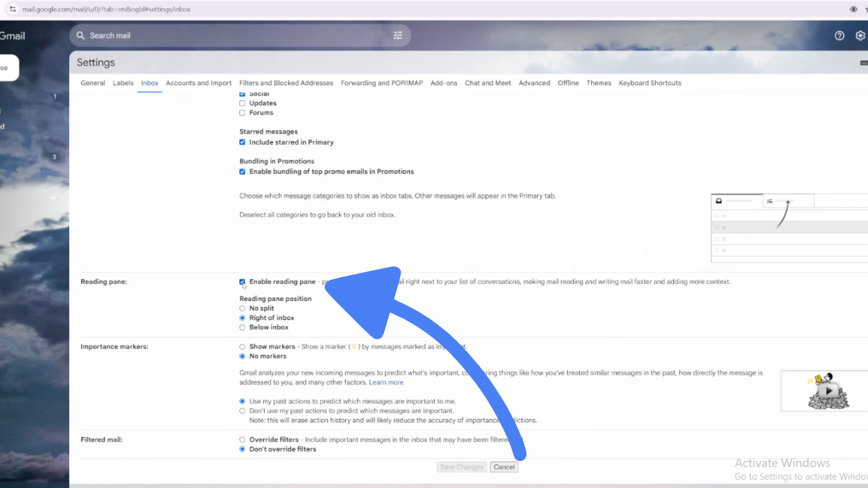Image resolution: width=868 pixels, height=488 pixels.
Task: Open the Chat and Meet tab
Action: point(488,83)
